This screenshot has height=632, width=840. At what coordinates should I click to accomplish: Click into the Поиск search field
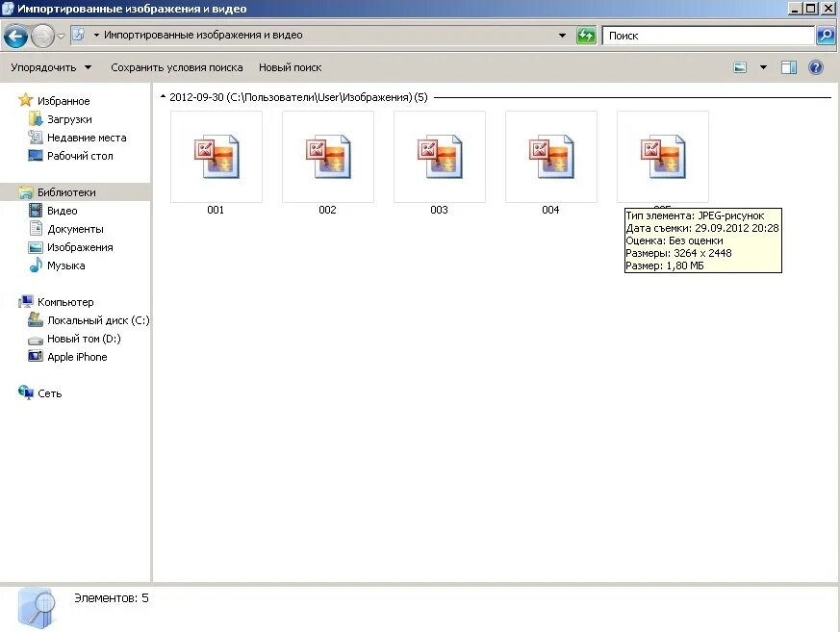click(707, 36)
